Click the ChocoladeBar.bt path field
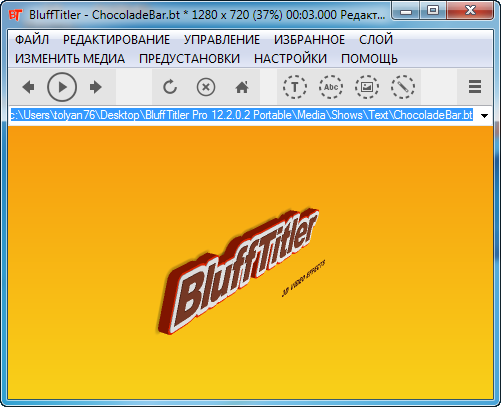Viewport: 501px width, 407px height. pos(242,115)
